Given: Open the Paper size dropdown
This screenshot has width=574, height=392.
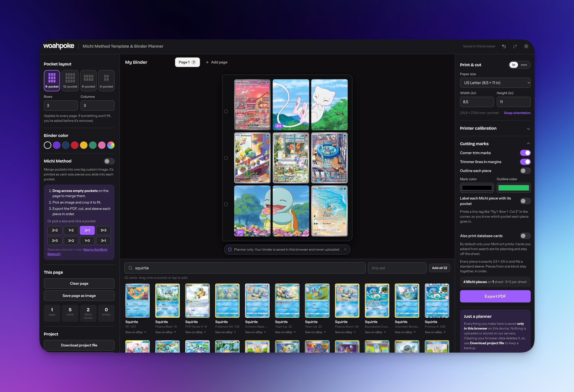Looking at the screenshot, I should 495,83.
